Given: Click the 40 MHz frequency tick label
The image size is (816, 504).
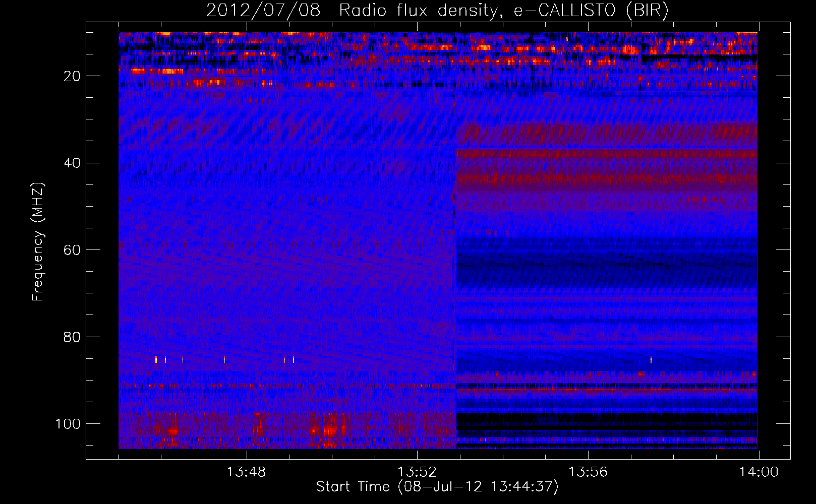Looking at the screenshot, I should [73, 163].
